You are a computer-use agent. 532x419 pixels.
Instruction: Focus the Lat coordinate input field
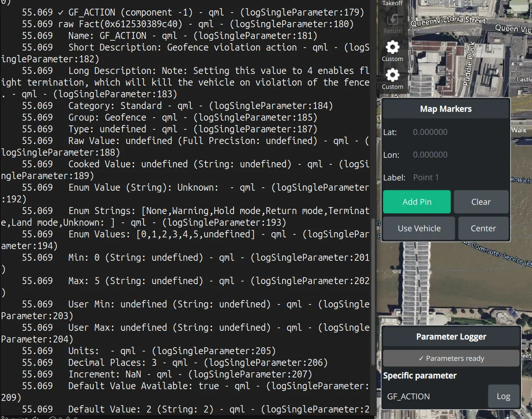(459, 132)
